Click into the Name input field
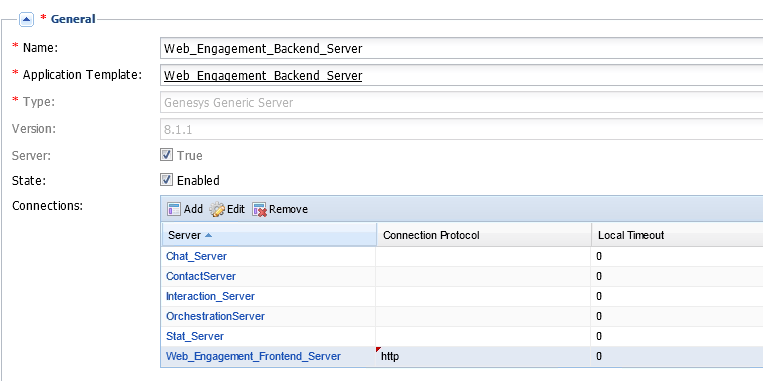The image size is (763, 381). tap(461, 48)
